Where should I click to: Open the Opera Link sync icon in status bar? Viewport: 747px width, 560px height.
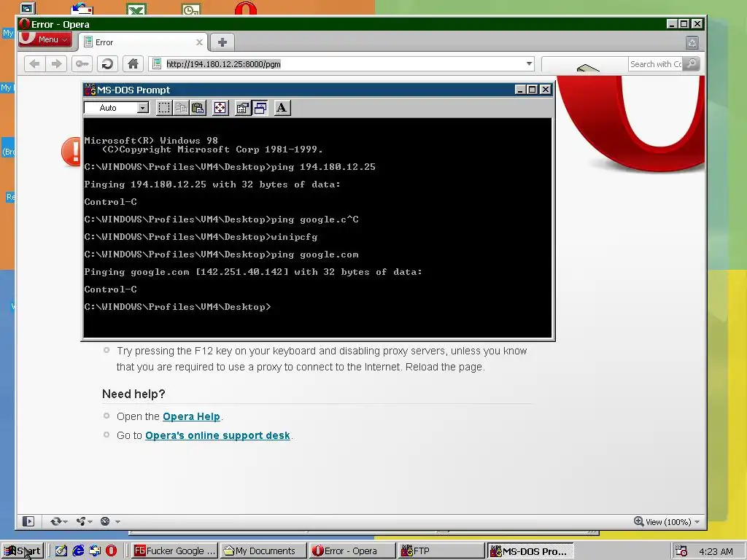pyautogui.click(x=55, y=521)
